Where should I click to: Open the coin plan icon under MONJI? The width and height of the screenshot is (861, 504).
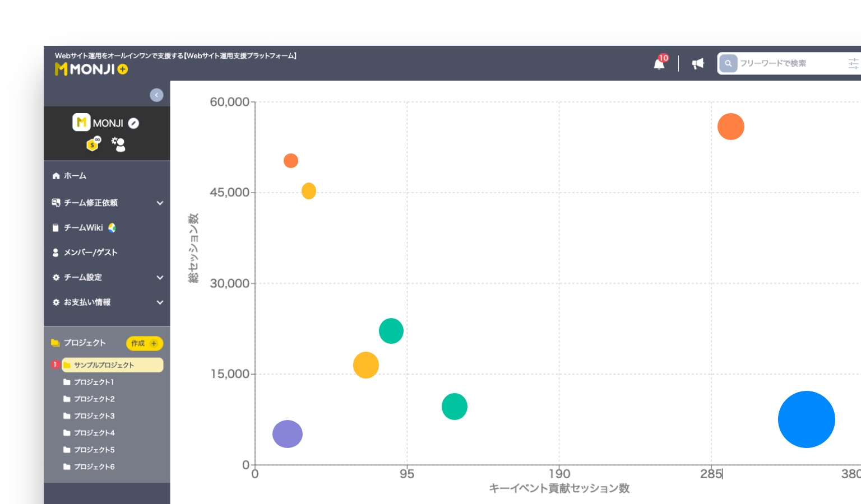(94, 144)
